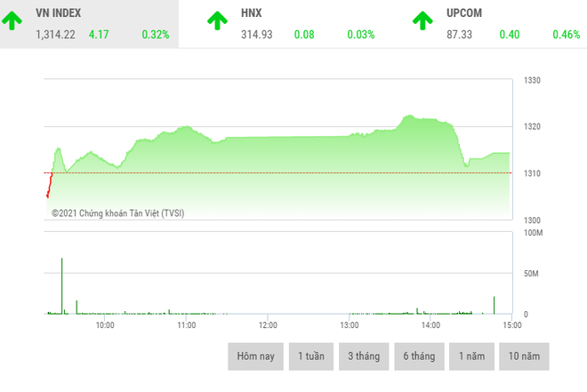Click the TVSI copyright text on chart
Screen dimensions: 587x392
click(117, 213)
